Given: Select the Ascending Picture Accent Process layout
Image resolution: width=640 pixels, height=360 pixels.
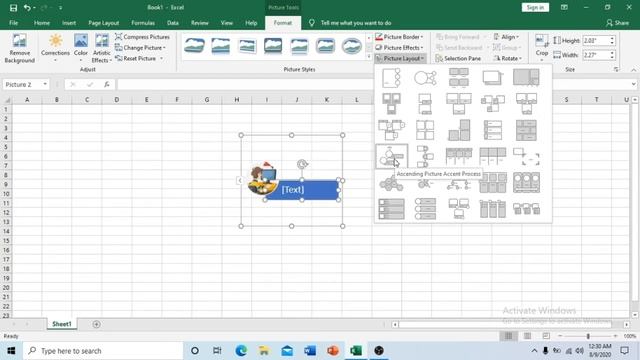Looking at the screenshot, I should [391, 156].
